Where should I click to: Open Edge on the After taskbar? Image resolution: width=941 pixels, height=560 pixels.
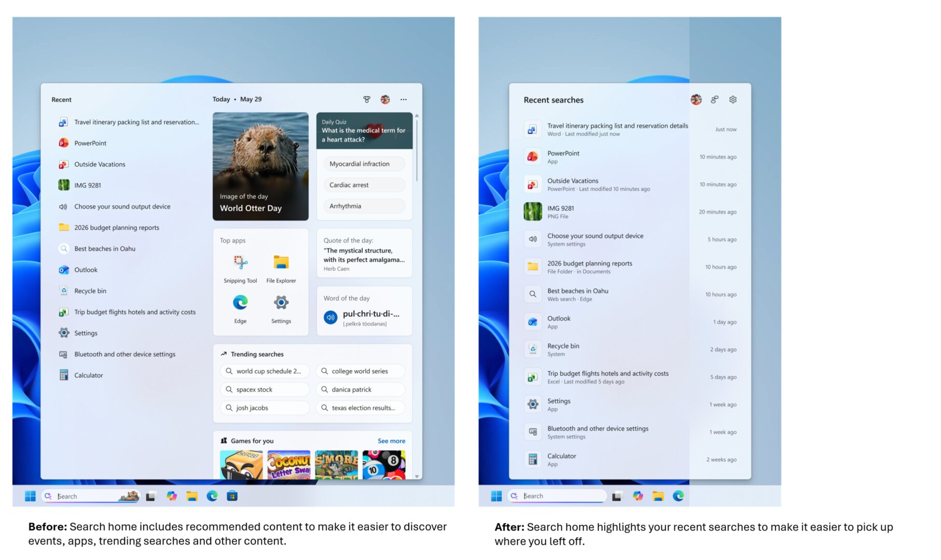[679, 496]
